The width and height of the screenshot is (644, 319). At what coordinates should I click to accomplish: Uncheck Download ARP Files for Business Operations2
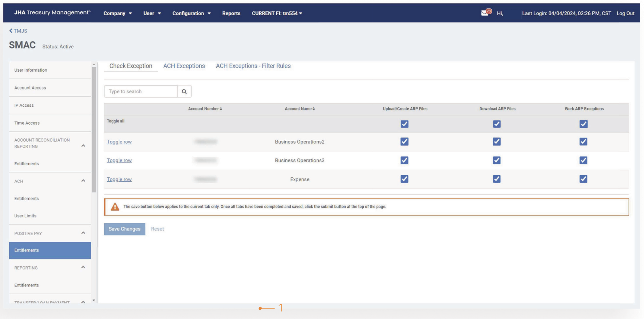497,142
